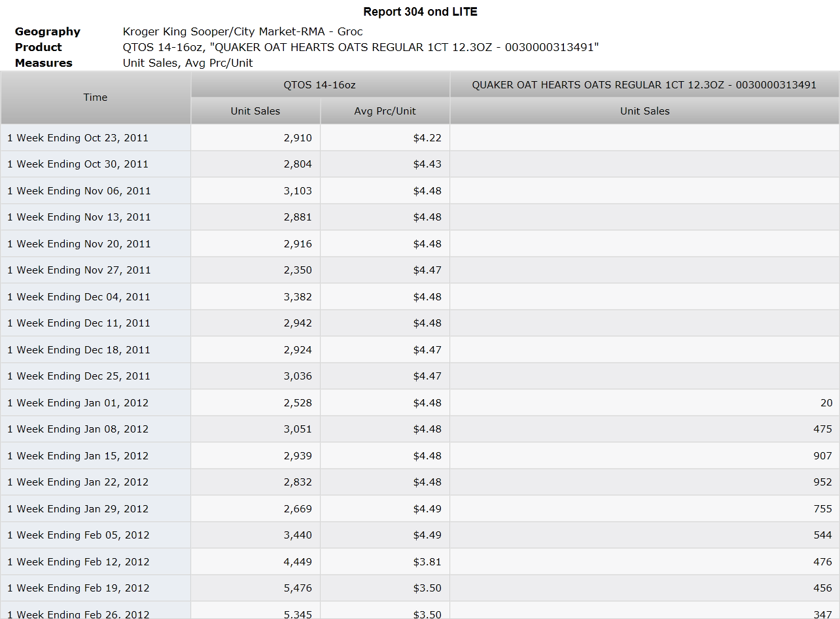Click the row 1 Week Ending Nov 20, 2011
Viewport: 840px width, 619px height.
[420, 244]
